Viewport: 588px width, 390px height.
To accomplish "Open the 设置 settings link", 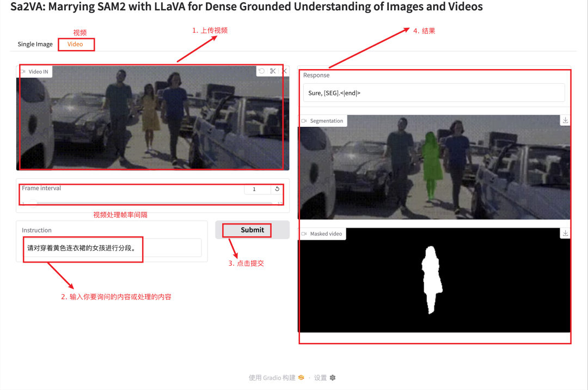I will (x=320, y=377).
